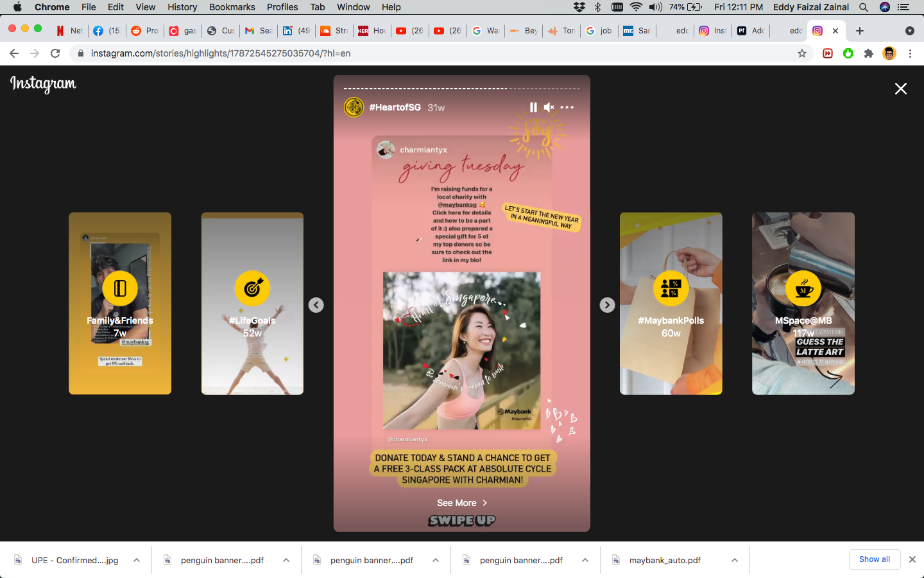924x578 pixels.
Task: Open the Family&Friends highlight thumbnail
Action: [120, 303]
